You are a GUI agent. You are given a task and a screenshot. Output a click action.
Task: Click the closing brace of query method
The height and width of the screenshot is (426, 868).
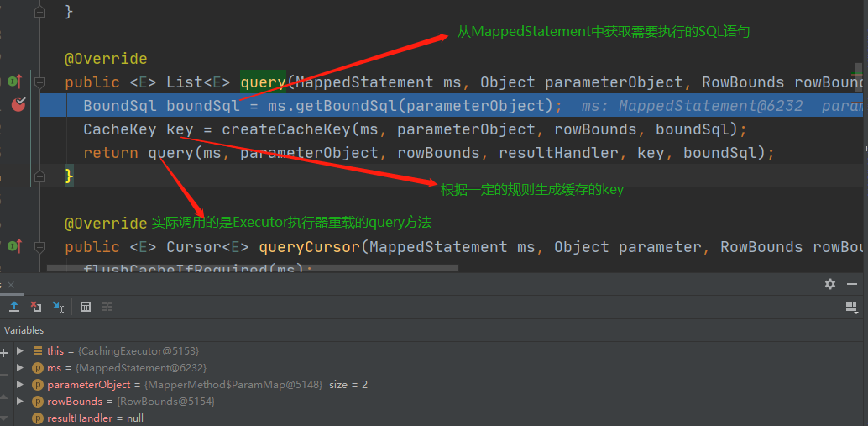click(69, 176)
